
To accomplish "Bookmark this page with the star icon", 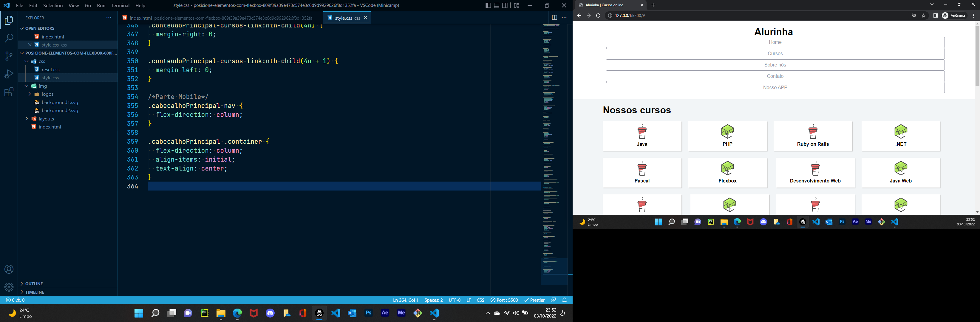I will coord(924,16).
